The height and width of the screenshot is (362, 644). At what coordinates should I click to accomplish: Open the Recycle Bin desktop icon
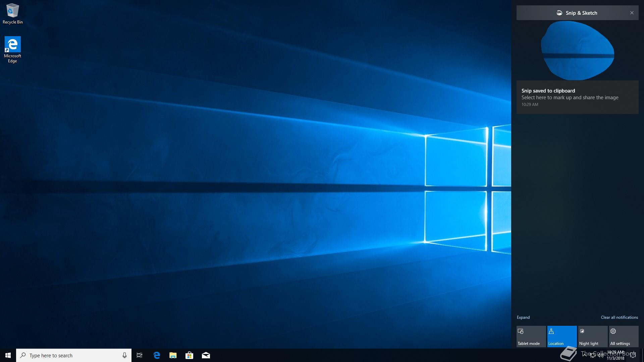(x=12, y=14)
